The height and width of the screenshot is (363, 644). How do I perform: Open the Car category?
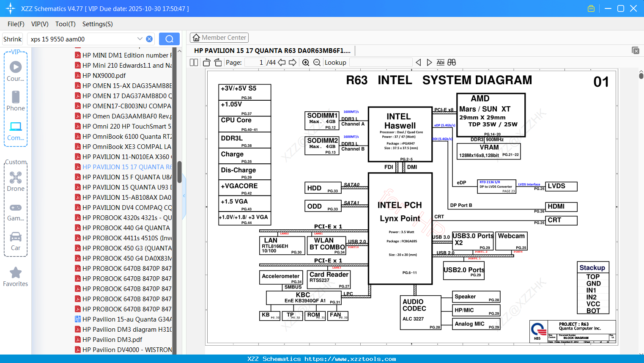16,241
